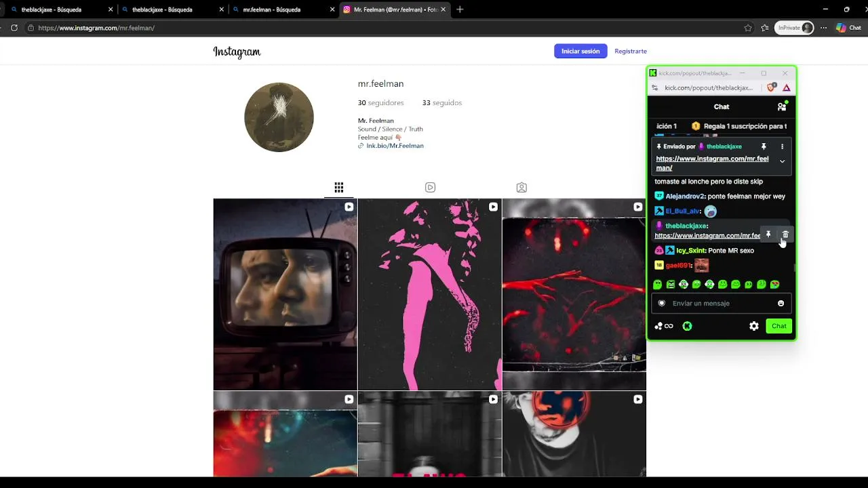Click Alejandrov2 username in chat
The height and width of the screenshot is (488, 868).
685,197
